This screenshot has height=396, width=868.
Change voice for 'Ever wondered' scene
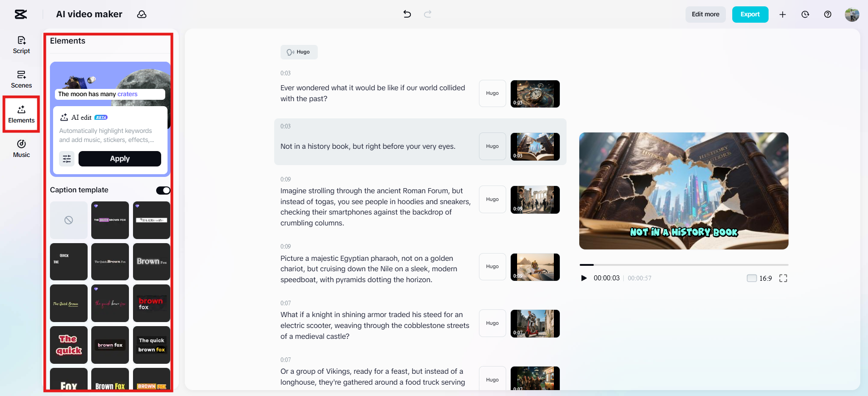(x=493, y=93)
